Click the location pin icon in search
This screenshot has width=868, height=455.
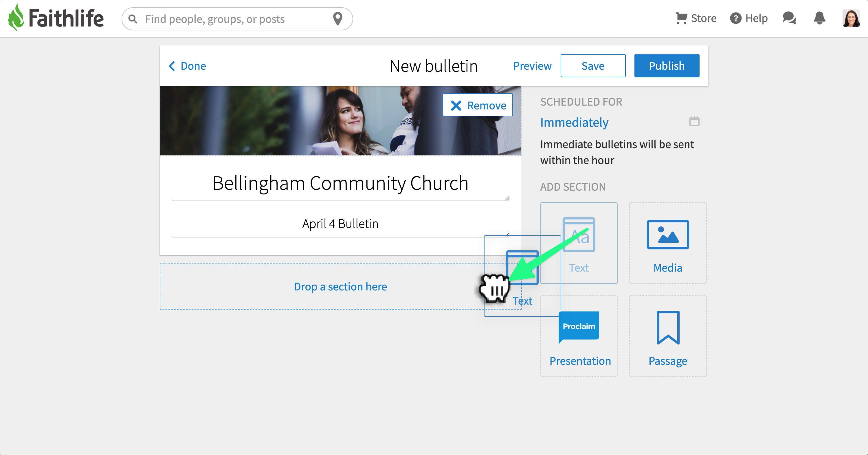pyautogui.click(x=337, y=19)
